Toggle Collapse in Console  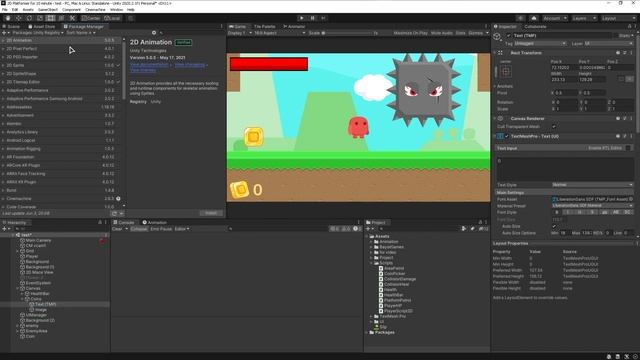coord(139,229)
